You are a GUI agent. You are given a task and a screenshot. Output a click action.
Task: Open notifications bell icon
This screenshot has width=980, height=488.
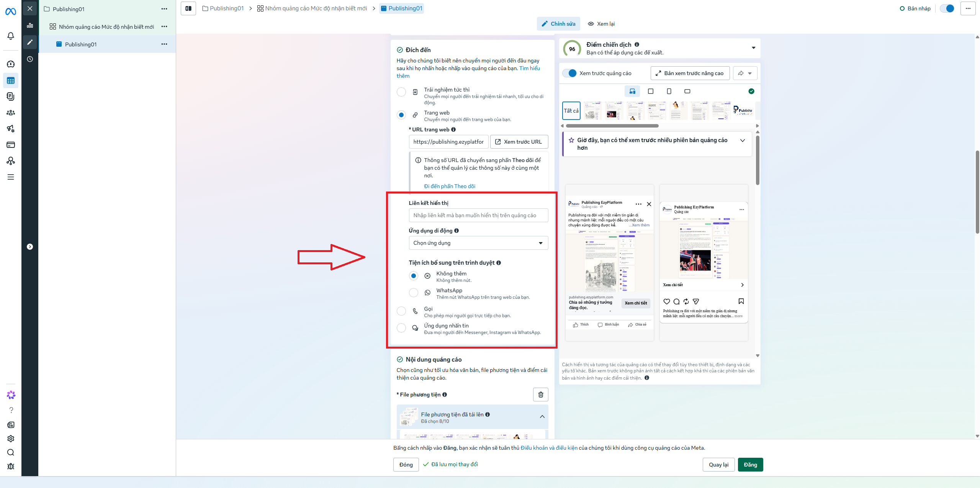pos(11,36)
